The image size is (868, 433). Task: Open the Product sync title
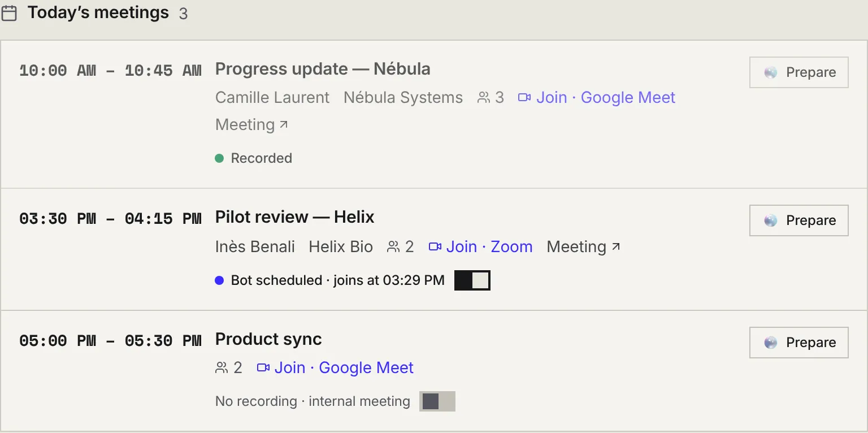click(x=268, y=339)
